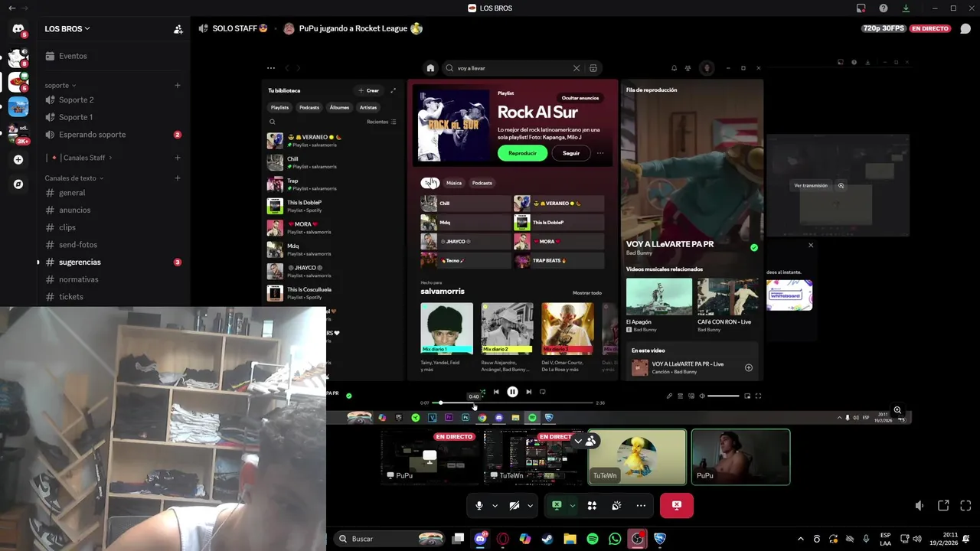Select Podcasts filter tab beside Música
980x551 pixels.
[x=482, y=183]
